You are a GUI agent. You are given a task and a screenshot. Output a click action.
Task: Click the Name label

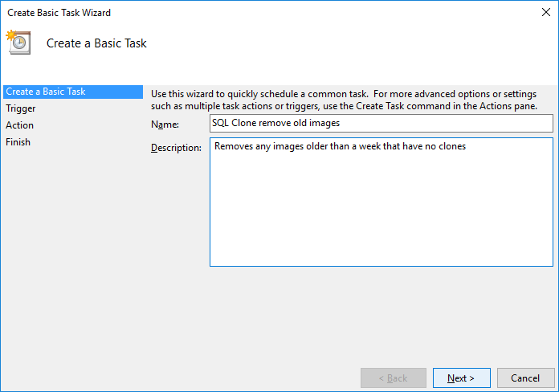point(165,125)
